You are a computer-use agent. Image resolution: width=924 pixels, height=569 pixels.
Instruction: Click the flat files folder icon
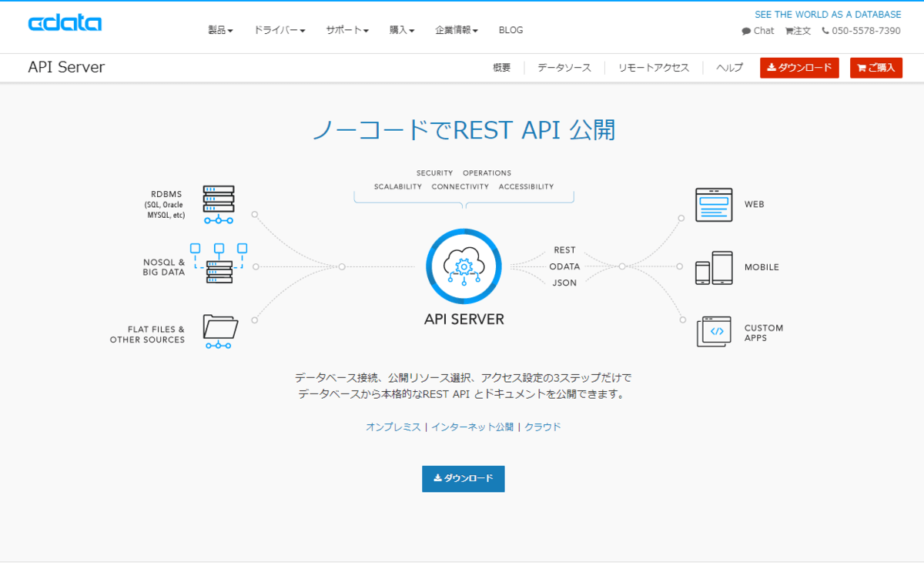tap(220, 331)
